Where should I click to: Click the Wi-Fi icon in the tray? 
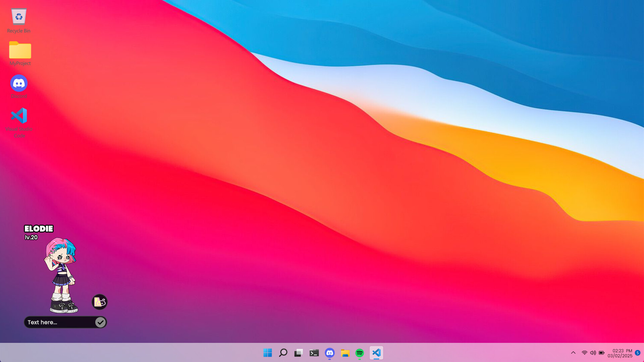click(584, 353)
